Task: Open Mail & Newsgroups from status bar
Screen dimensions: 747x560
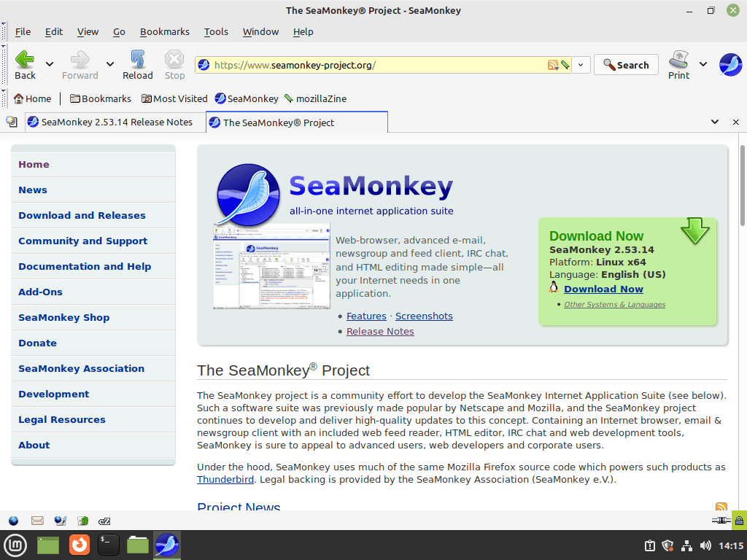Action: [37, 521]
